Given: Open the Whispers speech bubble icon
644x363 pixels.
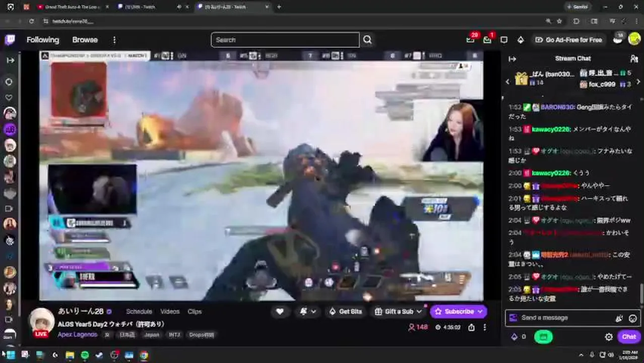Looking at the screenshot, I should pos(504,40).
